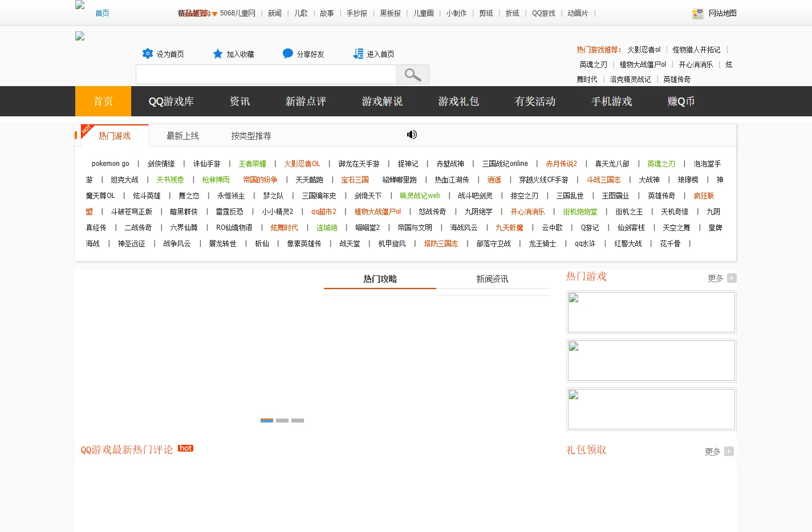Open 资讯 in the navigation bar
This screenshot has height=532, width=812.
coord(239,101)
